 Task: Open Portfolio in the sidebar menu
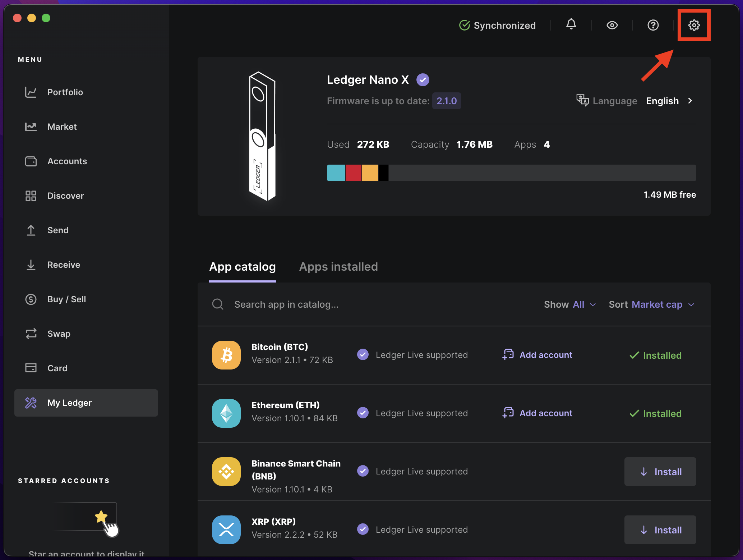tap(65, 92)
